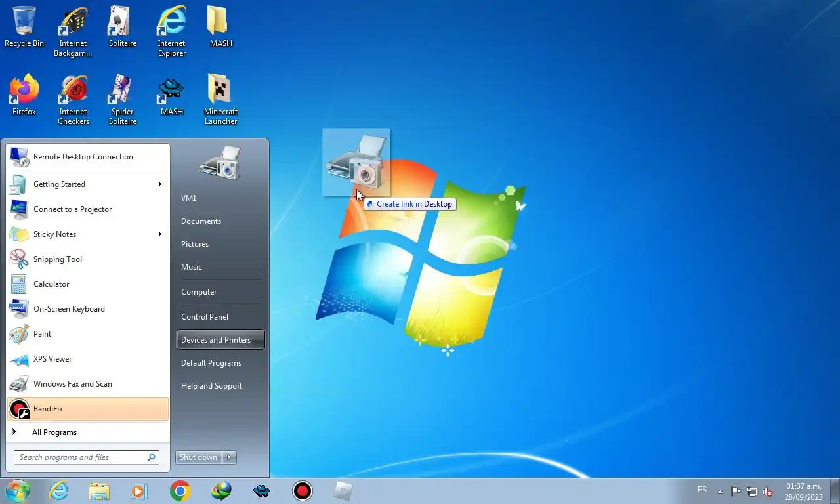This screenshot has width=840, height=504.
Task: Open Windows Fax and Scan
Action: pos(88,384)
